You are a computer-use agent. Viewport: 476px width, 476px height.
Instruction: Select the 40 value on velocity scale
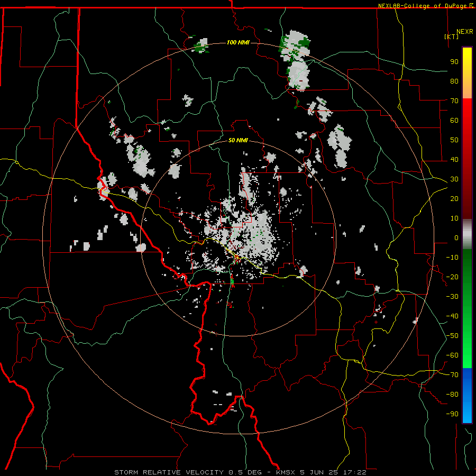[454, 159]
